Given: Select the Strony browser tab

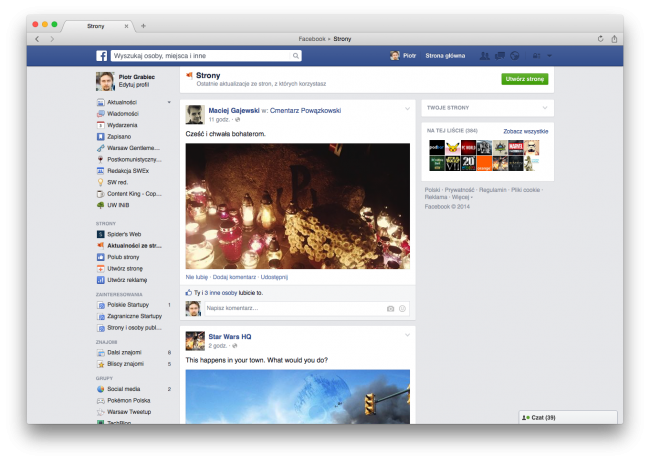Looking at the screenshot, I should [96, 26].
